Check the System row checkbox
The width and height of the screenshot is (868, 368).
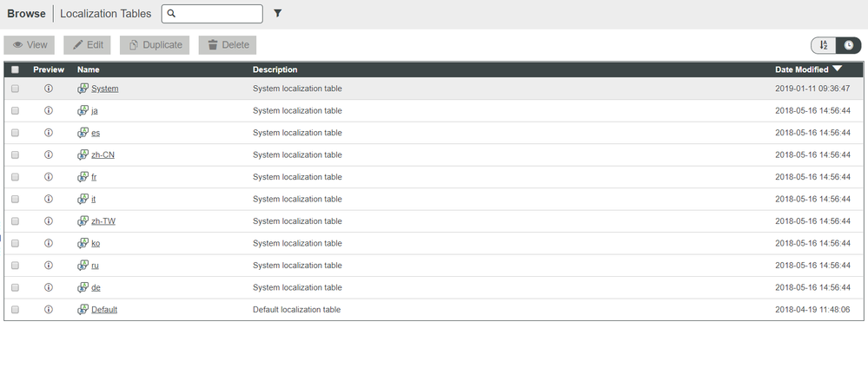15,89
